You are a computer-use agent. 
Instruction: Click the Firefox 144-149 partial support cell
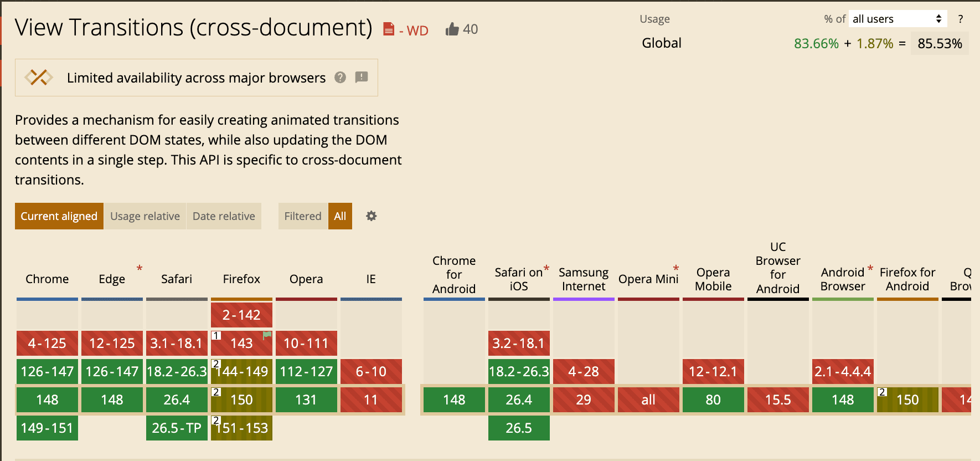point(241,372)
